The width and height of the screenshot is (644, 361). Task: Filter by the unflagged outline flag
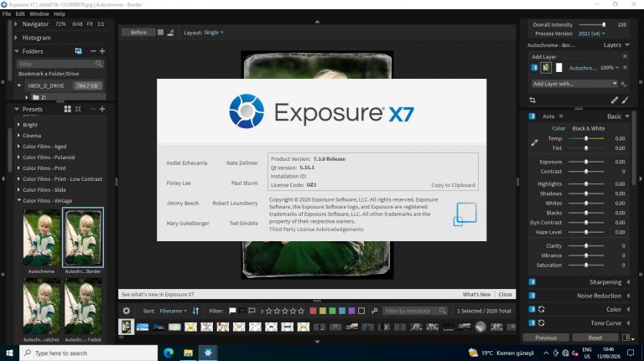pyautogui.click(x=252, y=311)
